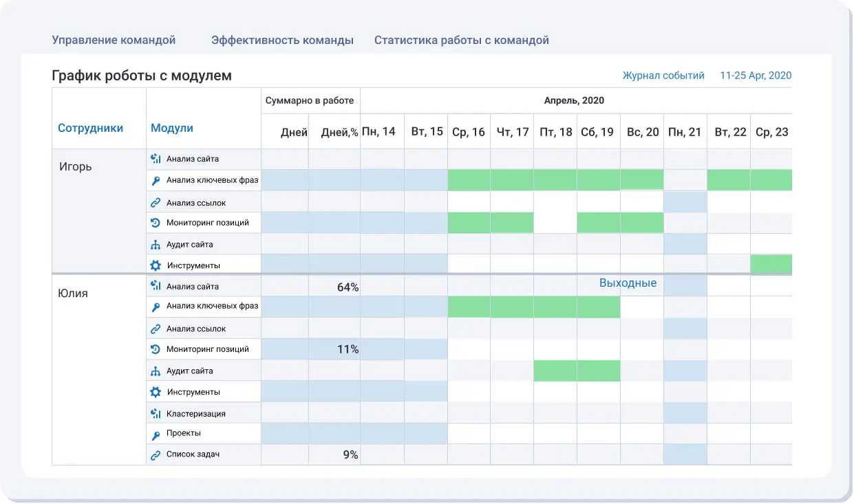Click the green Инструменты cell on Ср, 23
The width and height of the screenshot is (854, 504).
[x=772, y=265]
